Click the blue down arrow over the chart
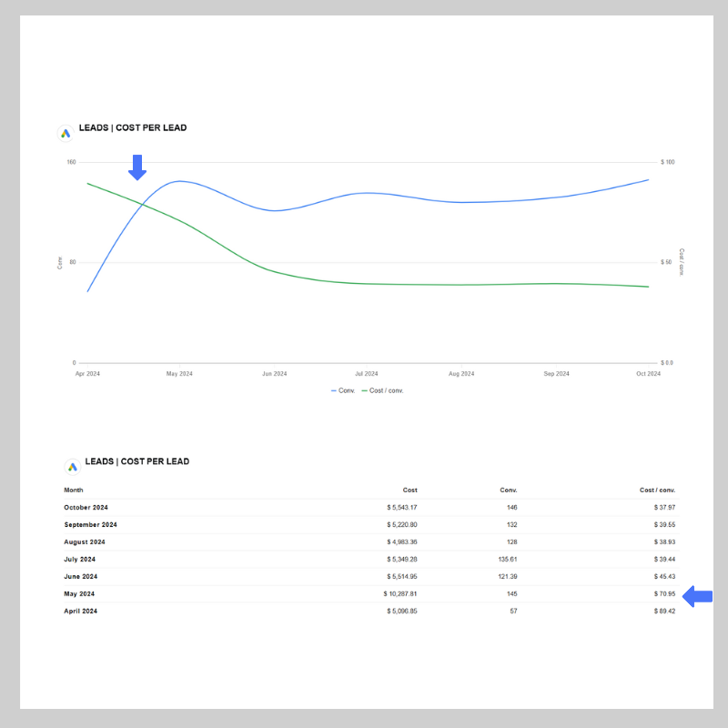This screenshot has width=728, height=728. (x=137, y=167)
